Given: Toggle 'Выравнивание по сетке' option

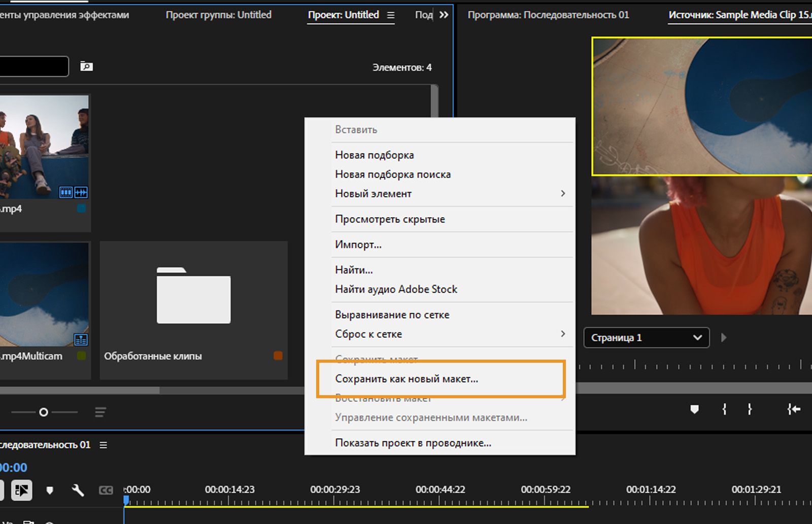Looking at the screenshot, I should (x=392, y=315).
